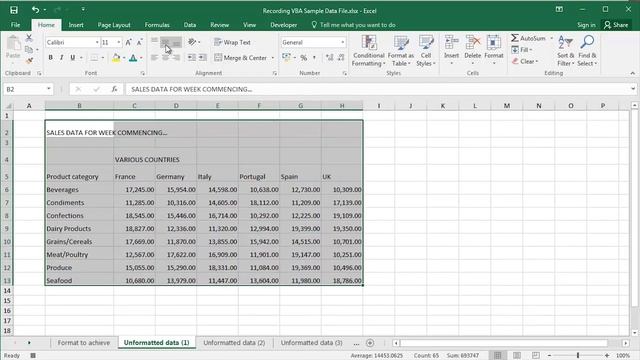Open Find & Select menu
640x360 pixels.
coord(587,51)
